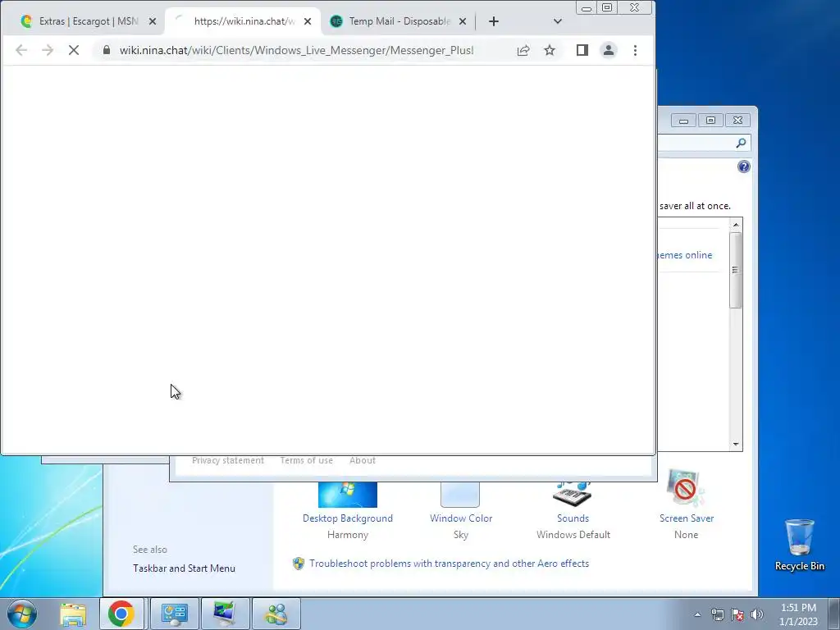Share this page icon in address bar

(523, 50)
